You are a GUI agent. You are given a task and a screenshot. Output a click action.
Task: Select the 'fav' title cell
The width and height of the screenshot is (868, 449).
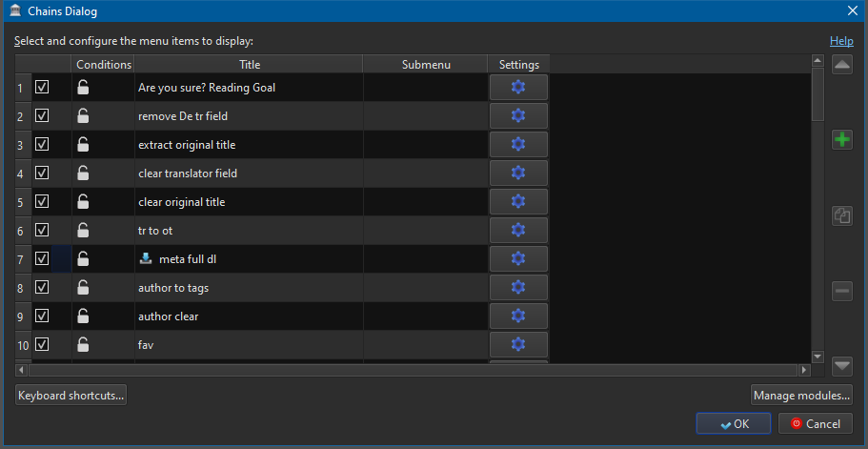click(249, 344)
